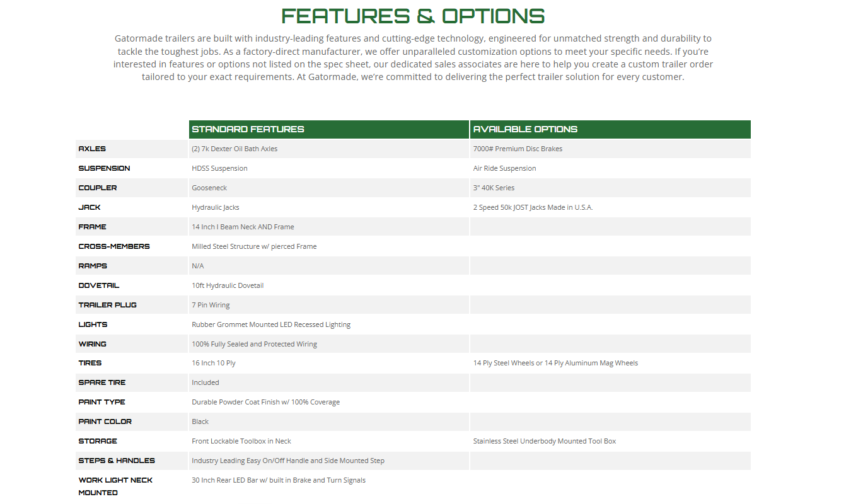Click the Gooseneck coupler cell
This screenshot has height=504, width=863.
click(x=209, y=188)
